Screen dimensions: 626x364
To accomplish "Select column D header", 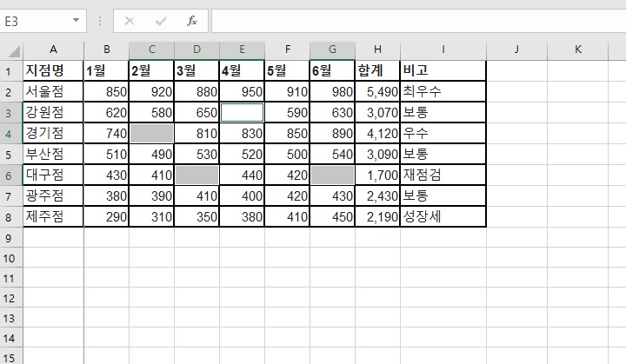I will 196,50.
